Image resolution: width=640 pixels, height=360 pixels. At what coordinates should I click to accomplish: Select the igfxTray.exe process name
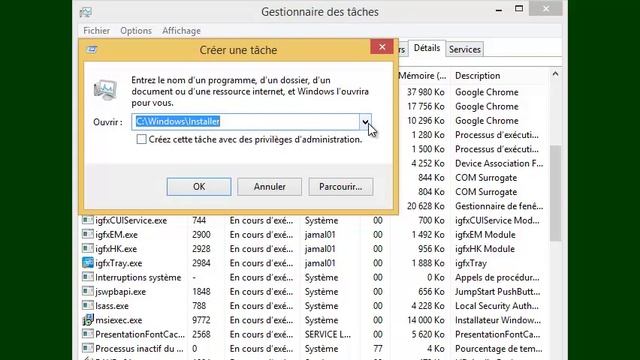click(118, 263)
